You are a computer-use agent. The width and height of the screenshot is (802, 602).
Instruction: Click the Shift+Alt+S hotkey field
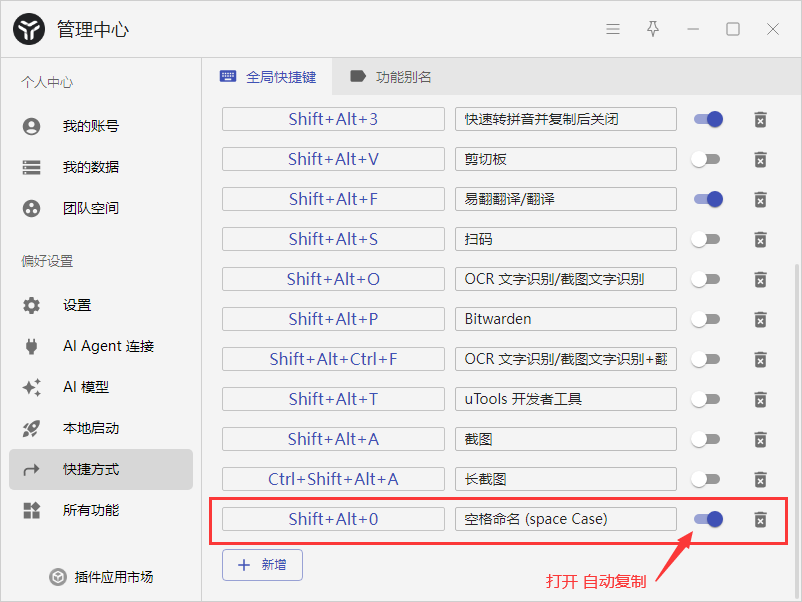pyautogui.click(x=333, y=239)
